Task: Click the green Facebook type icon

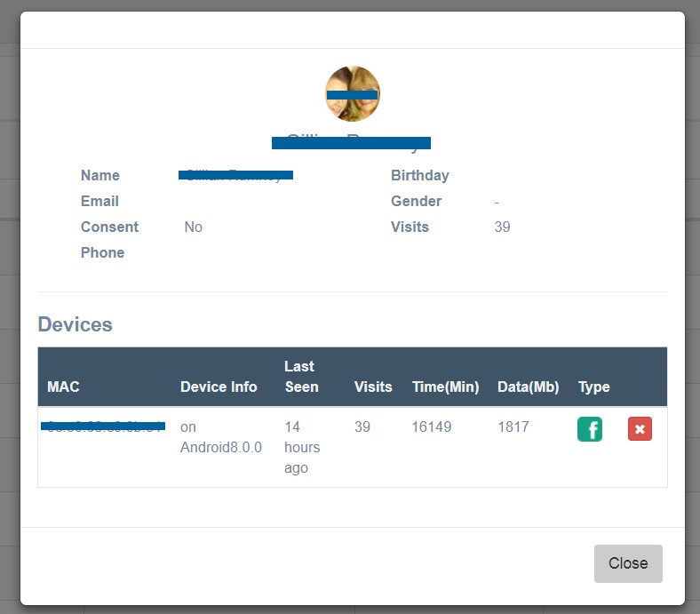Action: pos(589,429)
